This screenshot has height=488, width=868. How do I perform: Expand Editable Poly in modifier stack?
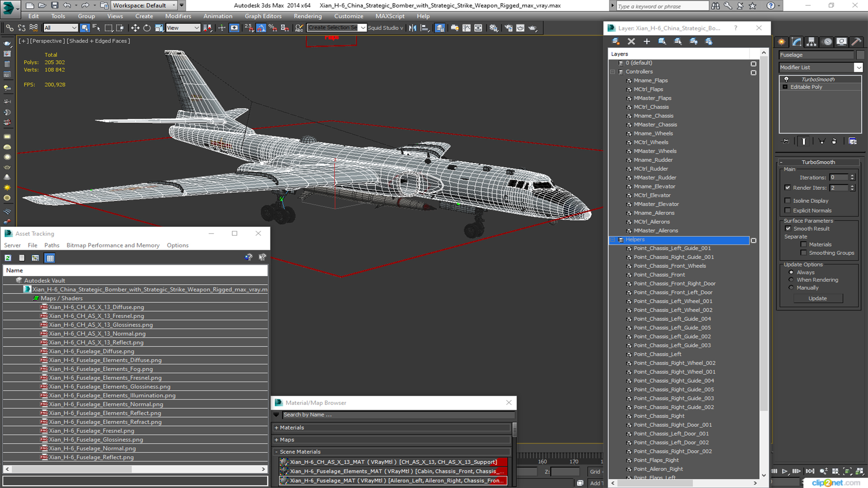coord(785,87)
